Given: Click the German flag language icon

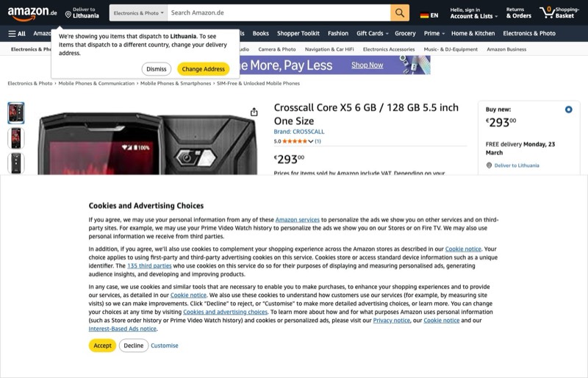Looking at the screenshot, I should point(424,15).
